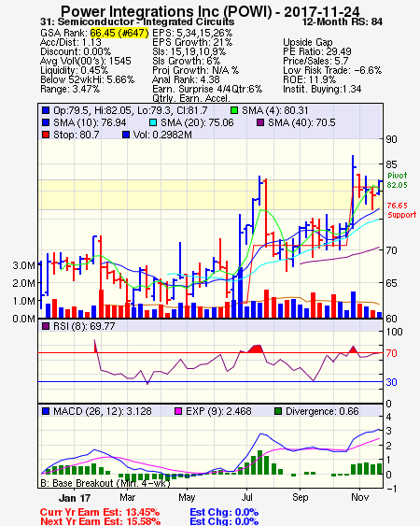Image resolution: width=420 pixels, height=526 pixels.
Task: Click SMA (20): 75.06 legend text
Action: point(197,122)
